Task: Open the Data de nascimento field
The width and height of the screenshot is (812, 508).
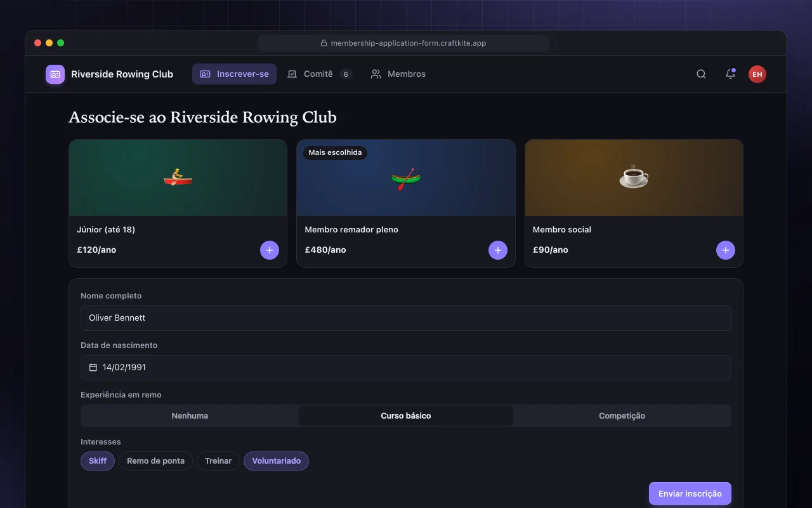Action: [406, 368]
